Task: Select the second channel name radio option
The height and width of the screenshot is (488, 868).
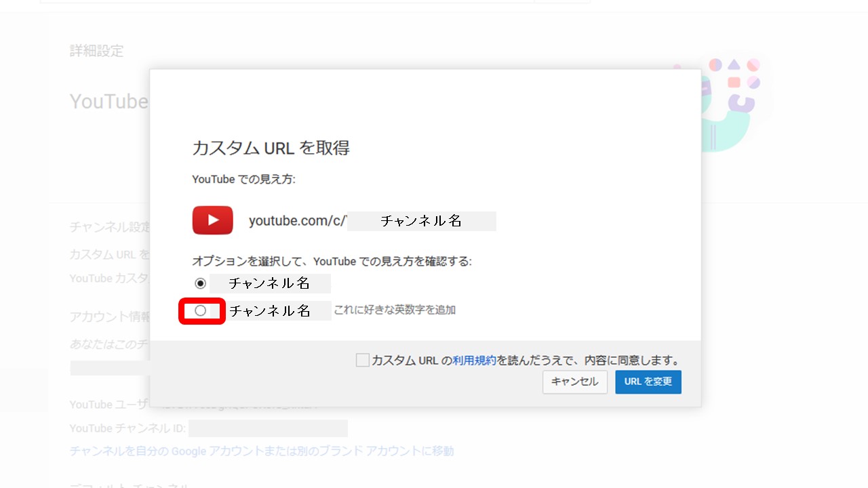Action: pyautogui.click(x=200, y=310)
